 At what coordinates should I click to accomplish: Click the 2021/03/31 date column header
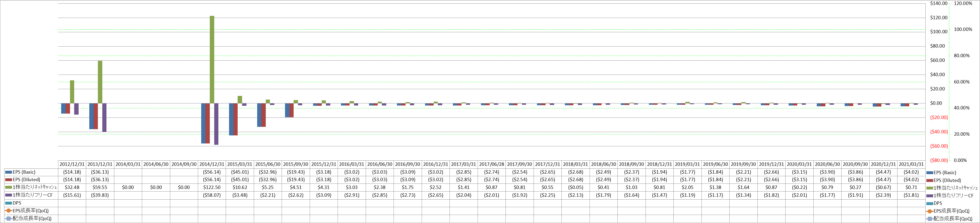pyautogui.click(x=911, y=165)
